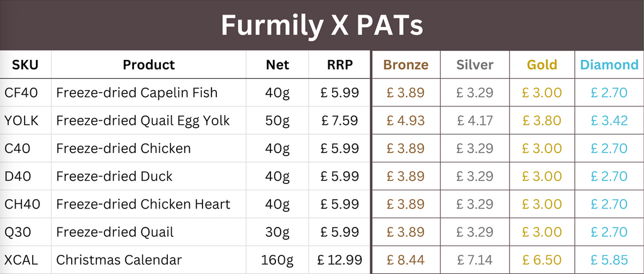
Task: Select the Net column header
Action: point(277,65)
